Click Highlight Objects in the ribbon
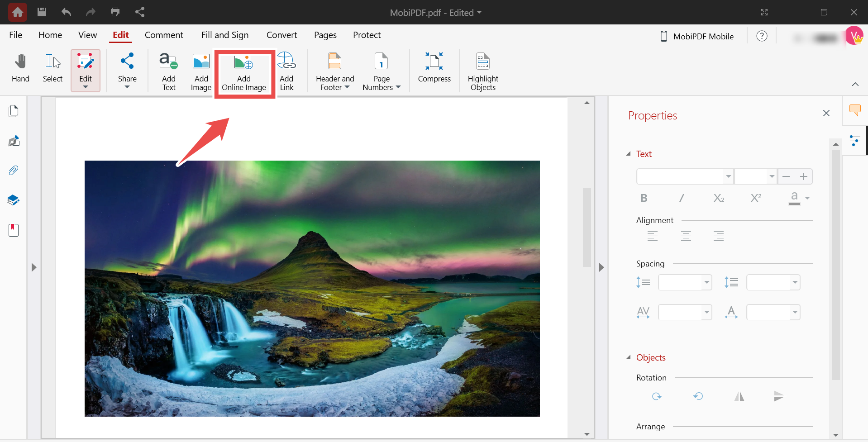This screenshot has height=442, width=868. tap(483, 72)
